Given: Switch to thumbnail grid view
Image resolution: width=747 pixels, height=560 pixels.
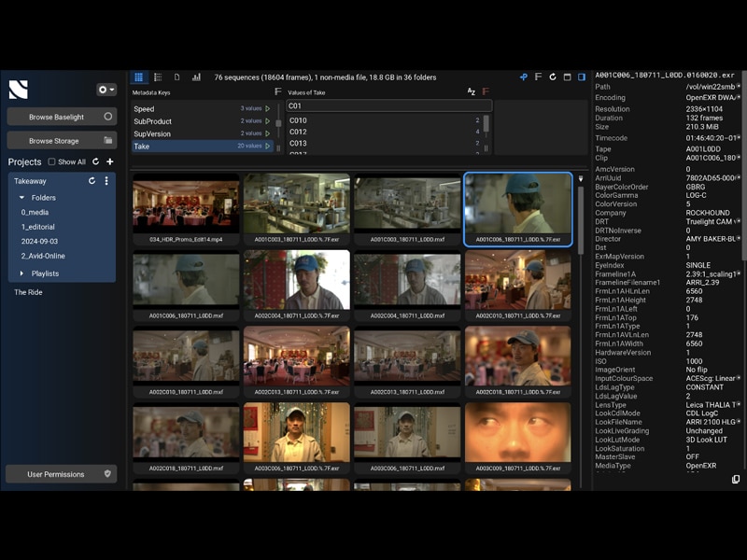Looking at the screenshot, I should pyautogui.click(x=138, y=77).
